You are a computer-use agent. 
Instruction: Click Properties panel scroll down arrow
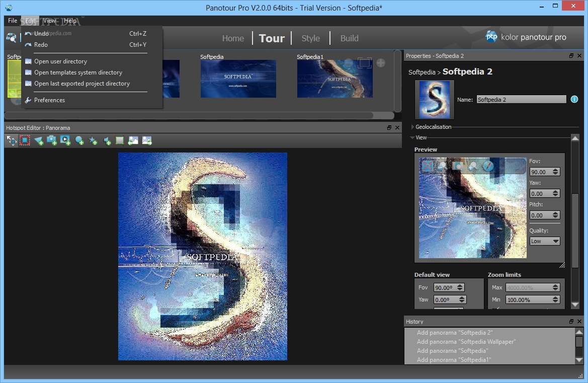coord(575,304)
